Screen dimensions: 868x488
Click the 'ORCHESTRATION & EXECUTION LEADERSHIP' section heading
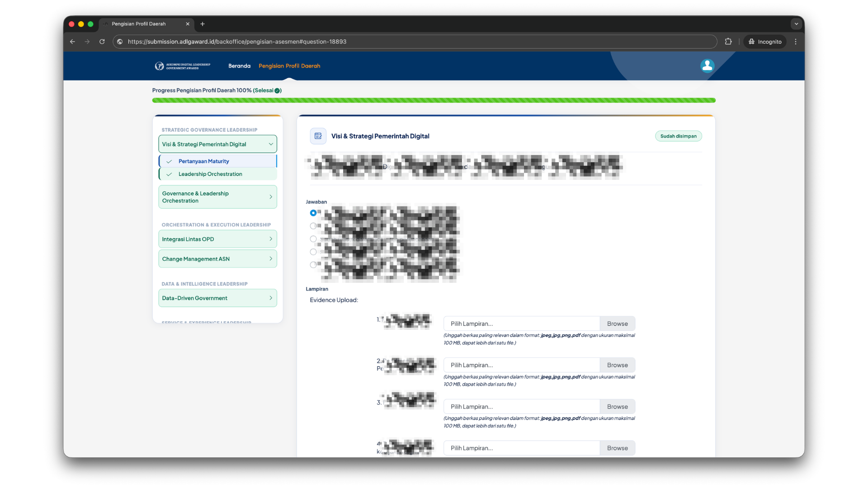(216, 225)
